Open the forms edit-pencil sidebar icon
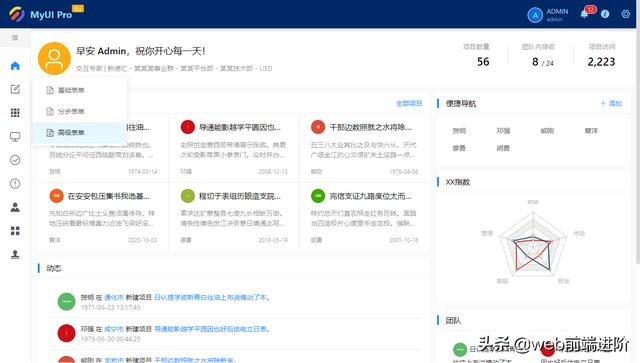The image size is (640, 363). [x=15, y=89]
